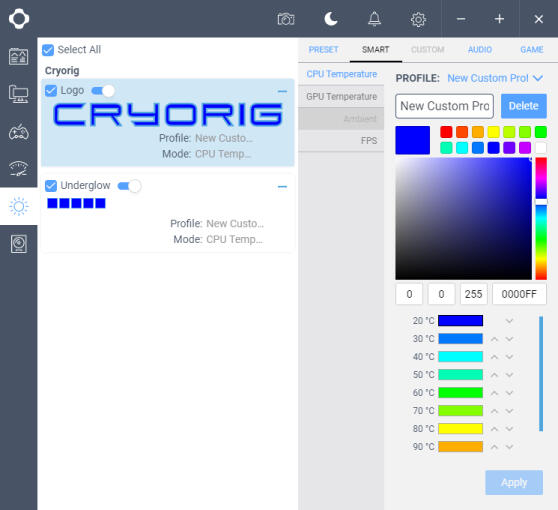Switch to the AUDIO tab
This screenshot has height=510, width=558.
point(480,49)
